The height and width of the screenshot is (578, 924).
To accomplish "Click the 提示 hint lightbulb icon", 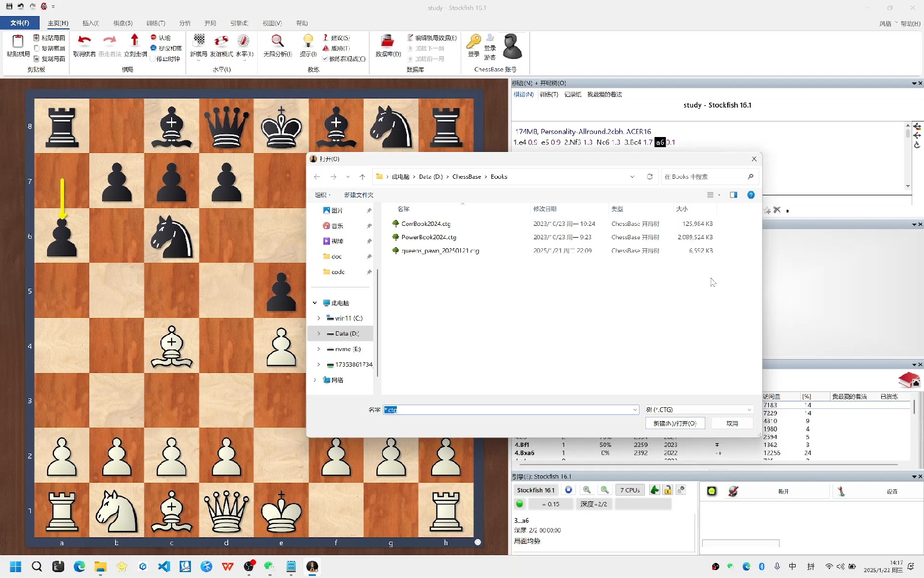I will tap(308, 41).
